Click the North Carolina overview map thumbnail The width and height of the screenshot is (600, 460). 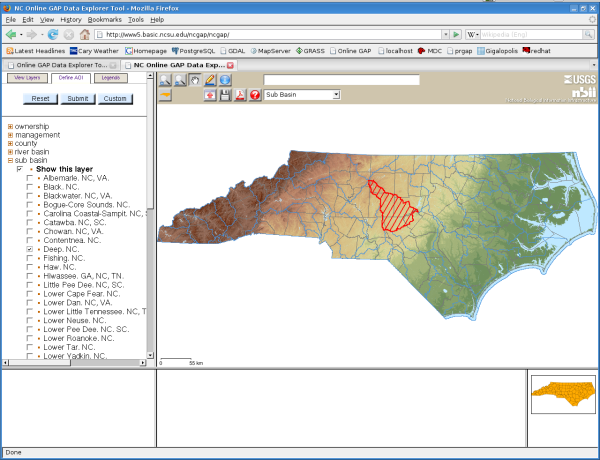(563, 394)
